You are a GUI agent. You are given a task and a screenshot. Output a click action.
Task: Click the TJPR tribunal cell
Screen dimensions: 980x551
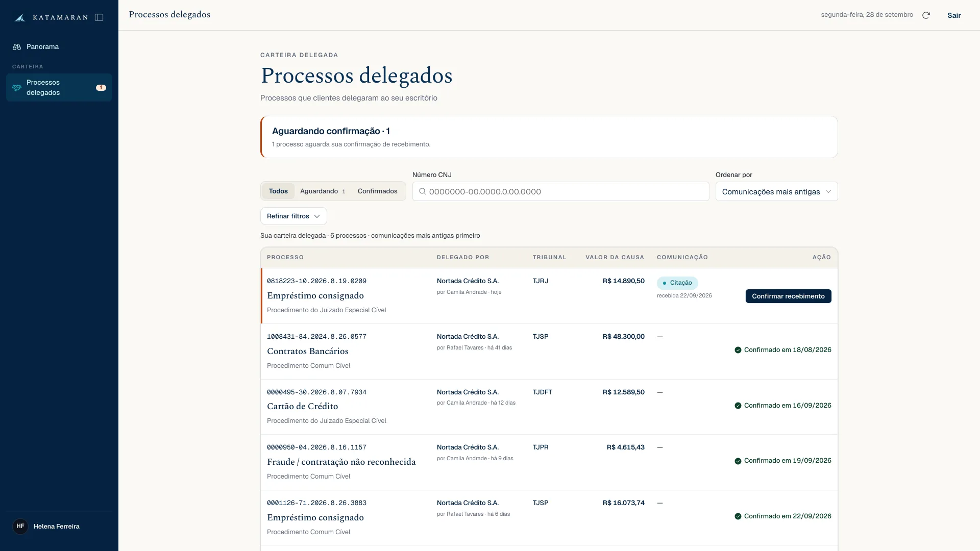(x=541, y=447)
